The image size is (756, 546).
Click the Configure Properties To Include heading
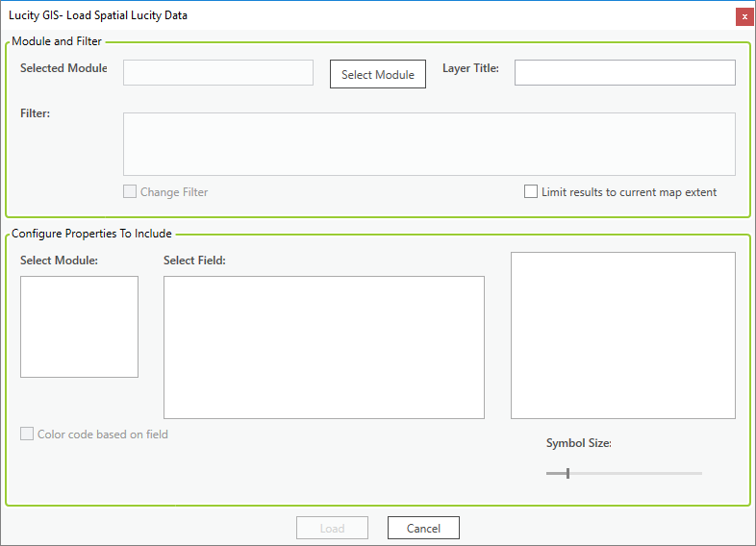[91, 234]
